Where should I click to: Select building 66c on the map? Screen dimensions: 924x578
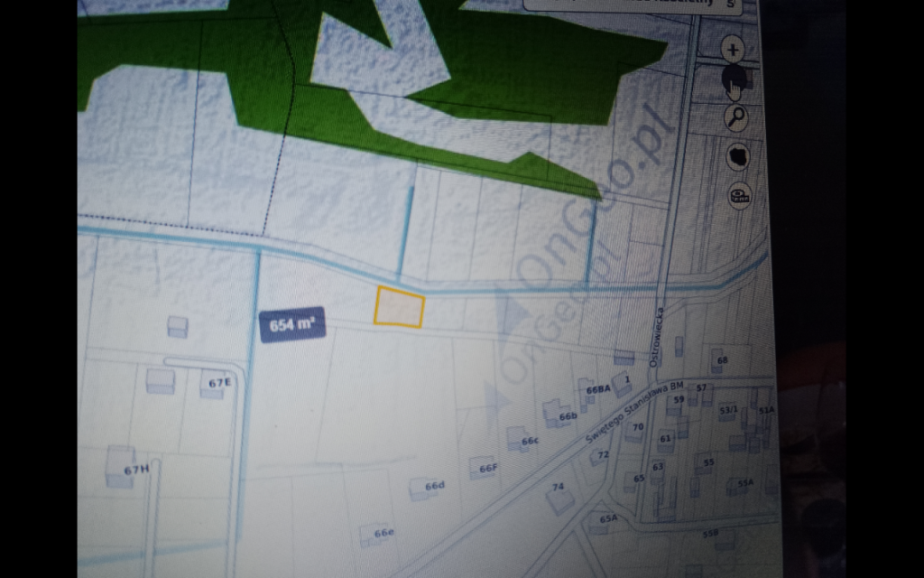pos(519,439)
